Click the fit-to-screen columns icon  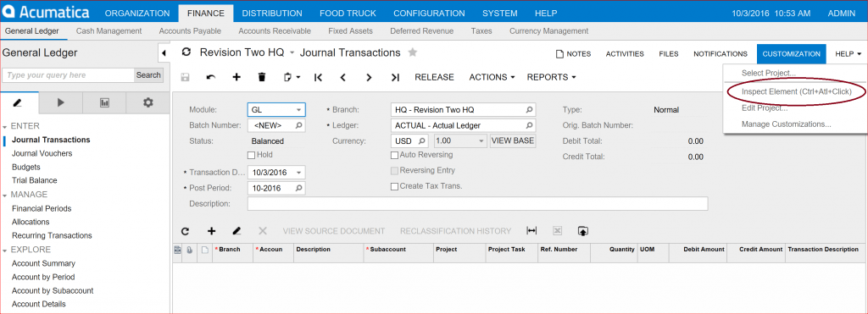pyautogui.click(x=532, y=231)
